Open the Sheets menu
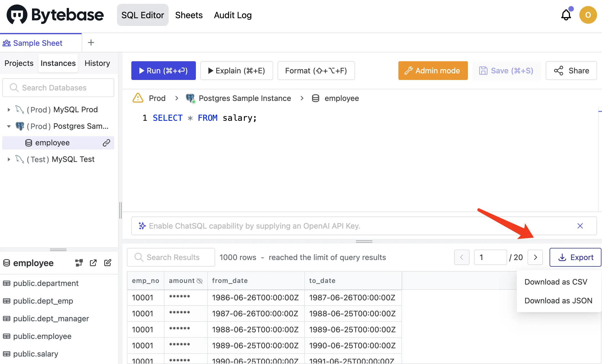 click(189, 15)
